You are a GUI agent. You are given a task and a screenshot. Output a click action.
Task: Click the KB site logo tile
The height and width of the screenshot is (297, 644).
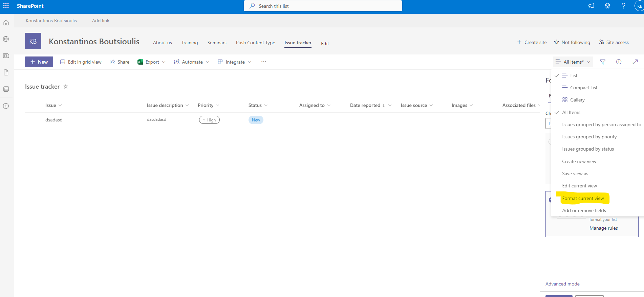[33, 41]
